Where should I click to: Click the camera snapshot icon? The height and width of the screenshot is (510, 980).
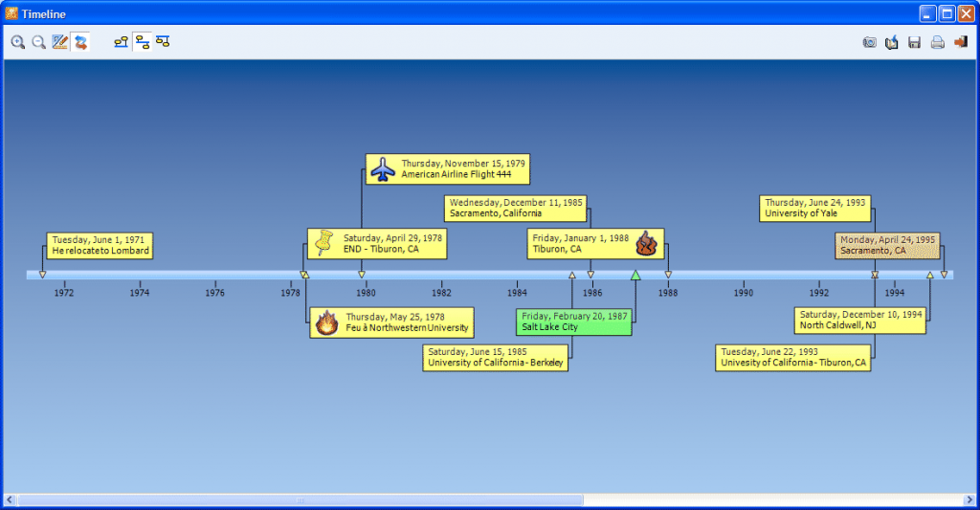[x=870, y=42]
